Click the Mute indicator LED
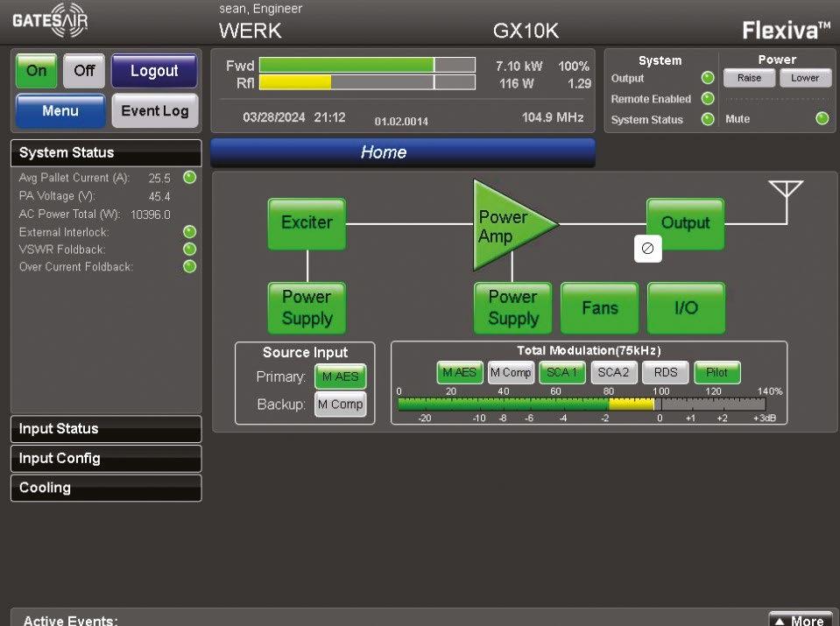 [x=822, y=119]
